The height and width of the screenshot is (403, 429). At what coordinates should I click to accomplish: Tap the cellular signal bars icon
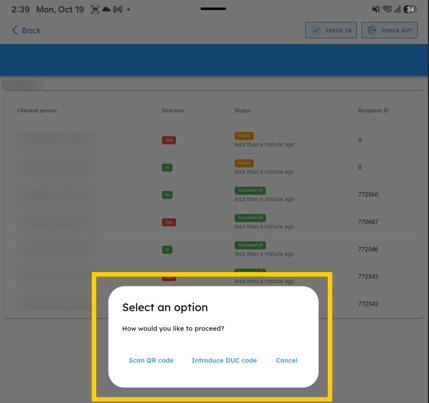click(397, 9)
